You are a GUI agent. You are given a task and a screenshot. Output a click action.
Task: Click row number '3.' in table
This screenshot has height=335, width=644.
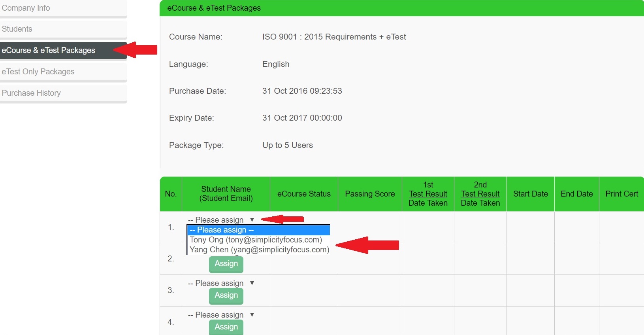pyautogui.click(x=171, y=290)
